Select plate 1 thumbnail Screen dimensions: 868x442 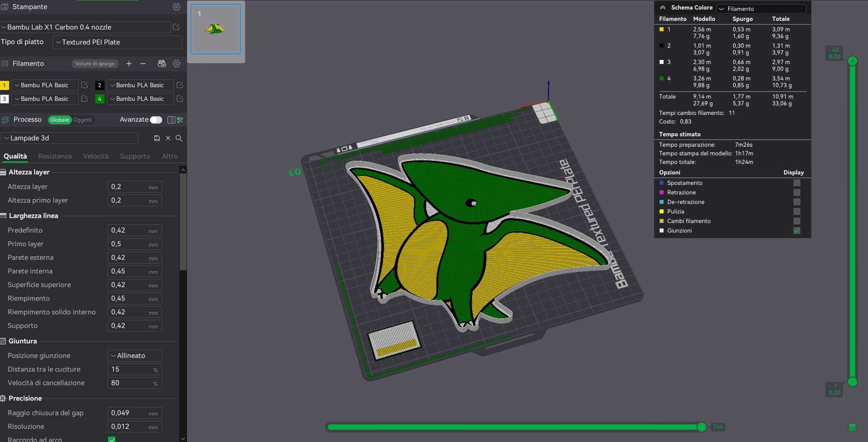216,29
